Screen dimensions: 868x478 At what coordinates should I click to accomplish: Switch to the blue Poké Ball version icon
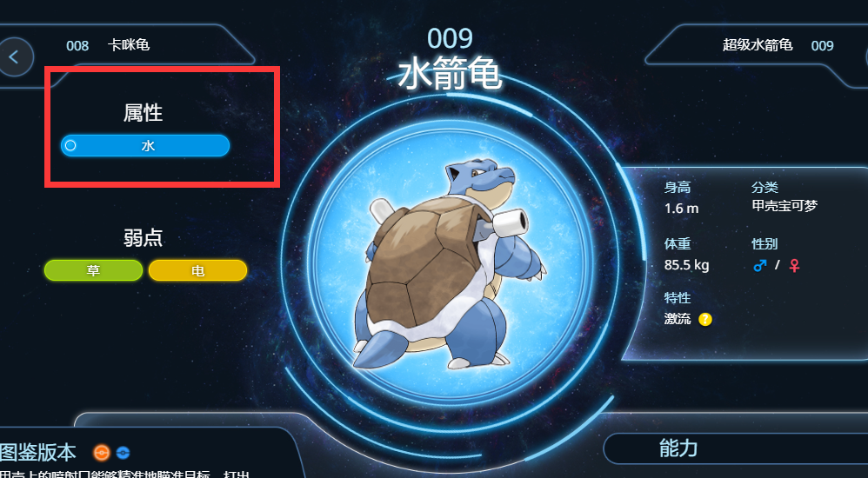pyautogui.click(x=123, y=453)
